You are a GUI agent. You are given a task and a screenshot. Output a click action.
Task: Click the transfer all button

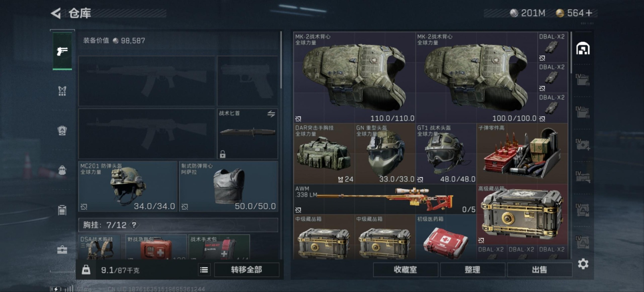pyautogui.click(x=247, y=270)
